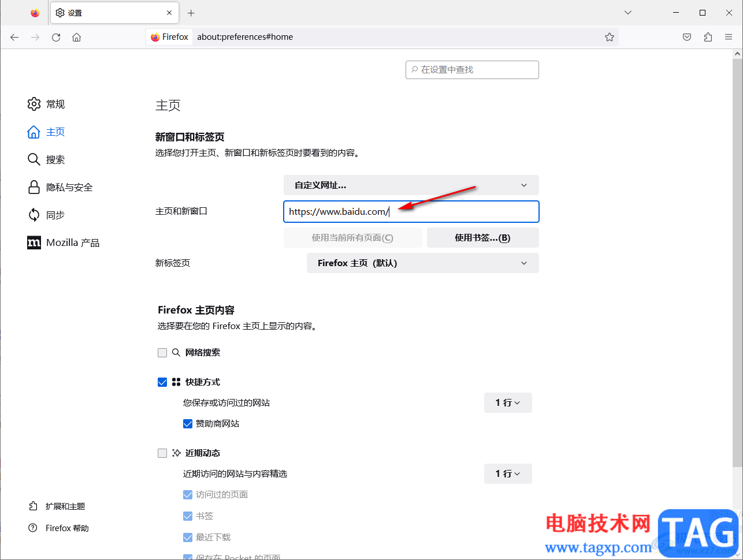Open the Extensions puzzle icon
The width and height of the screenshot is (743, 560).
(708, 37)
